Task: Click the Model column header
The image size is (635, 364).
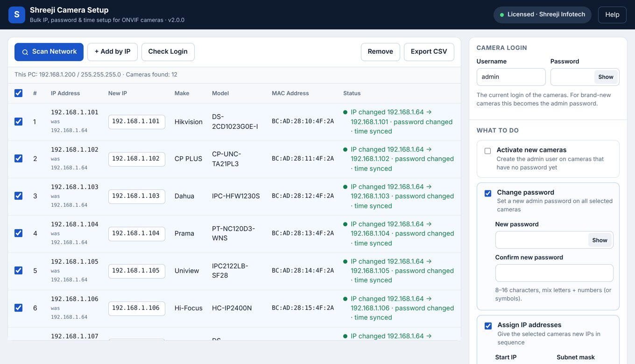Action: [220, 93]
